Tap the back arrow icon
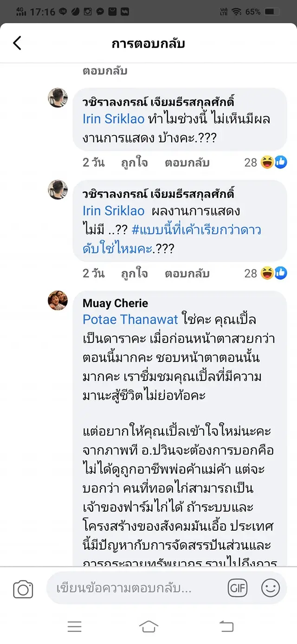This screenshot has height=644, width=297. tap(17, 43)
